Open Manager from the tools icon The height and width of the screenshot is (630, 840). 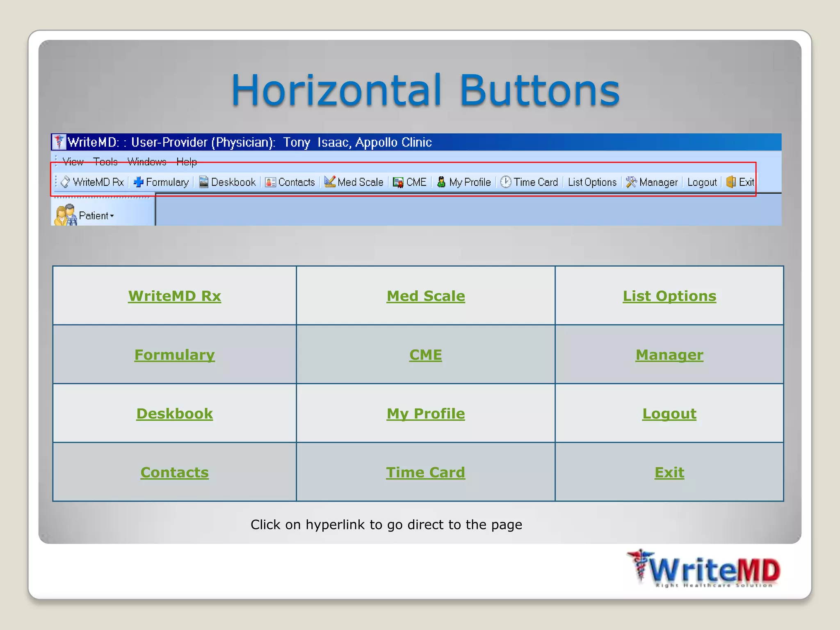click(631, 182)
